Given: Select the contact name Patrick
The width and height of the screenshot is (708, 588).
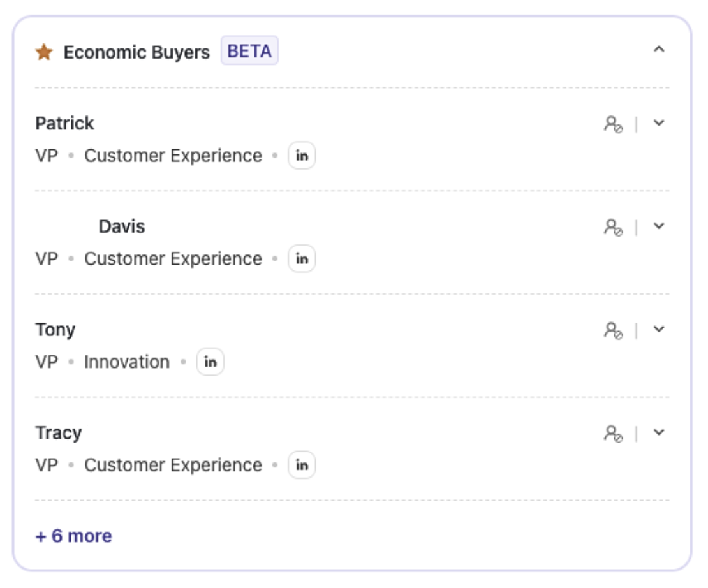Looking at the screenshot, I should click(64, 123).
